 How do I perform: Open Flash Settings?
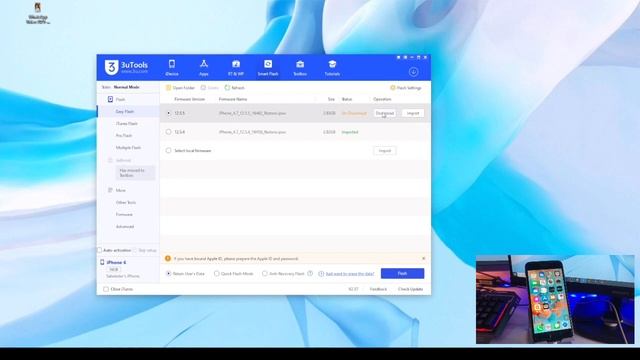[406, 88]
